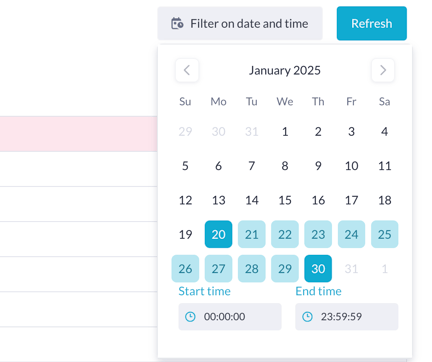Go to previous month with left chevron

(x=187, y=70)
